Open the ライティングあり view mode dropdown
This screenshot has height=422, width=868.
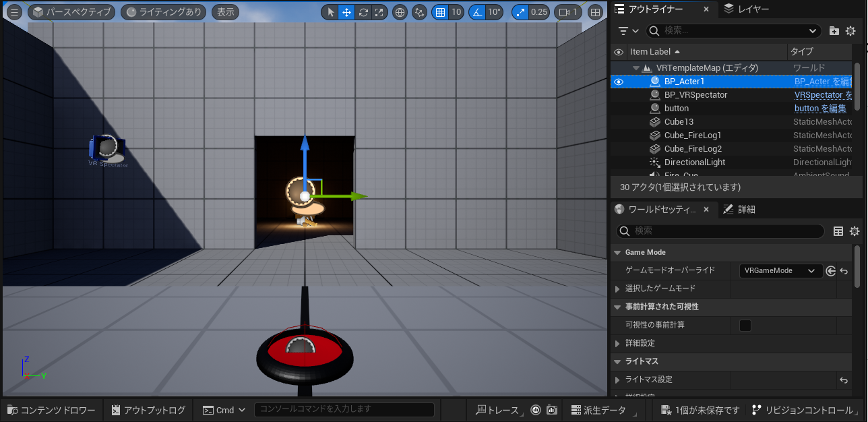(x=164, y=12)
